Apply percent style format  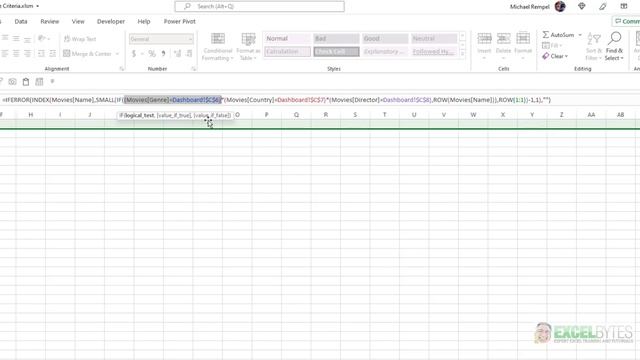tap(152, 53)
